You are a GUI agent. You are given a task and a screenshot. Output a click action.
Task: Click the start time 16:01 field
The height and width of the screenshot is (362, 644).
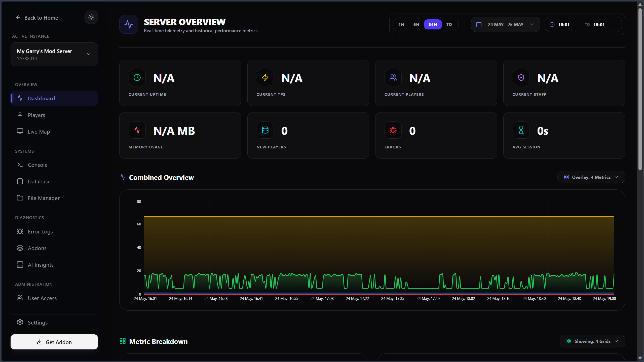(x=564, y=24)
